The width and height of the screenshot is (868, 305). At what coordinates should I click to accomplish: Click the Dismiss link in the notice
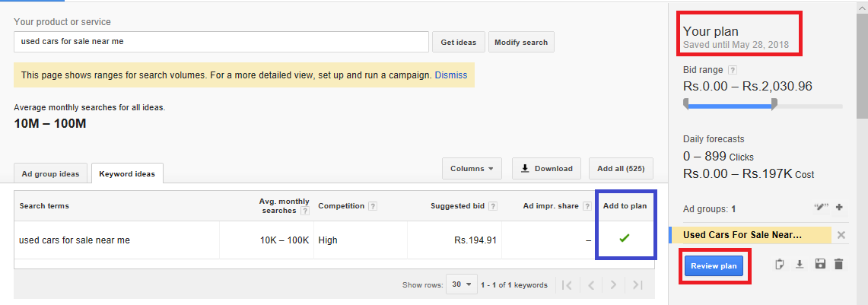coord(451,75)
